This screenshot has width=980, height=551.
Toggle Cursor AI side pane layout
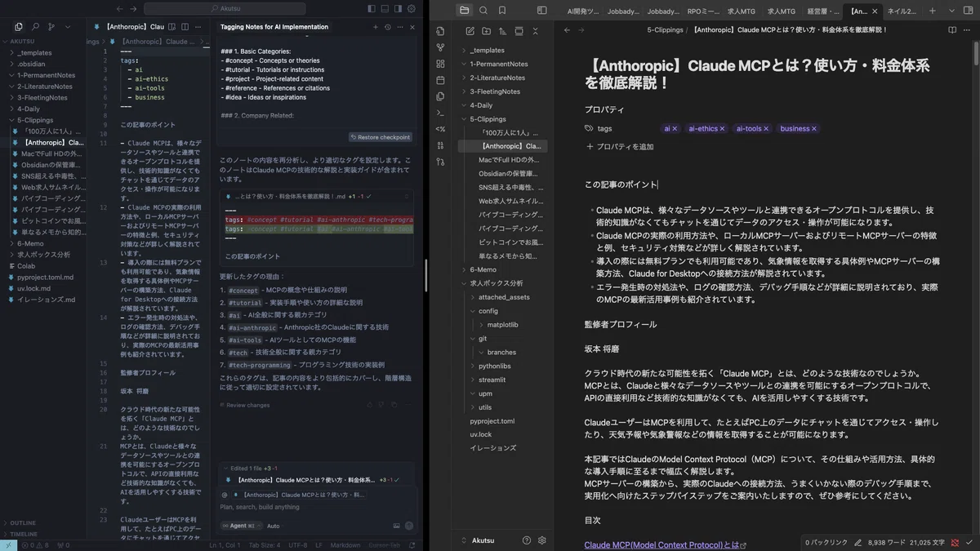tap(398, 8)
